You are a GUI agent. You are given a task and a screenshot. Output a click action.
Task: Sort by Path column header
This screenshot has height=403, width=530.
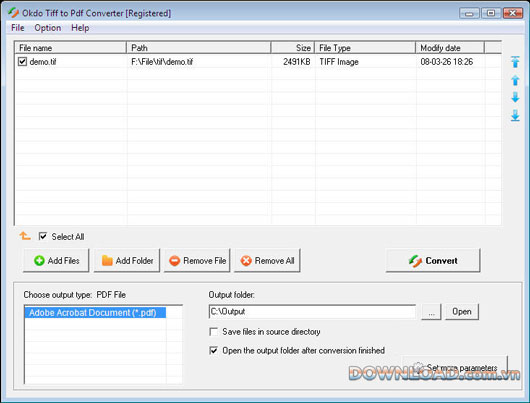pos(199,48)
